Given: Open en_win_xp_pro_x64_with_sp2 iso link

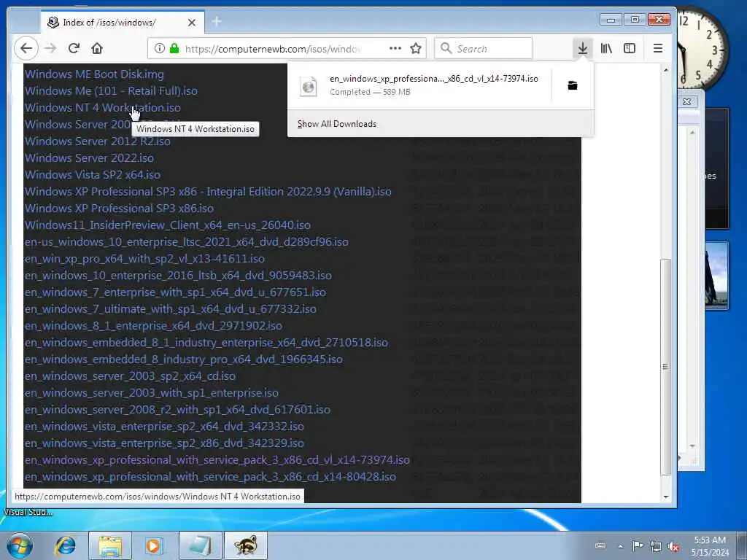Looking at the screenshot, I should pos(144,259).
